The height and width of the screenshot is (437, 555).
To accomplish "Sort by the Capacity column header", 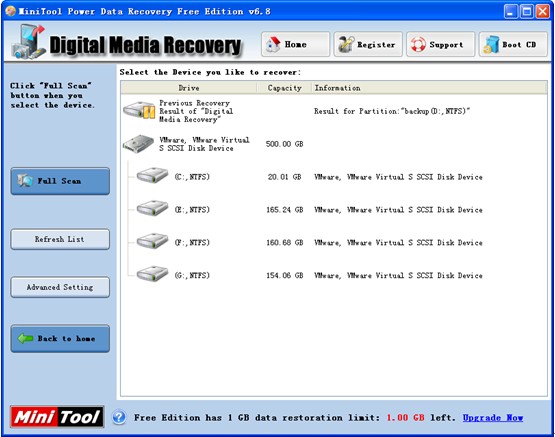I will pyautogui.click(x=284, y=88).
